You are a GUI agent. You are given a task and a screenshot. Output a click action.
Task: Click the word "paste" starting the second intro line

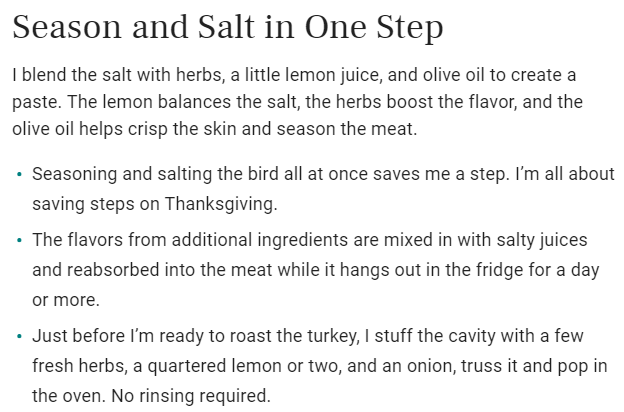click(37, 102)
